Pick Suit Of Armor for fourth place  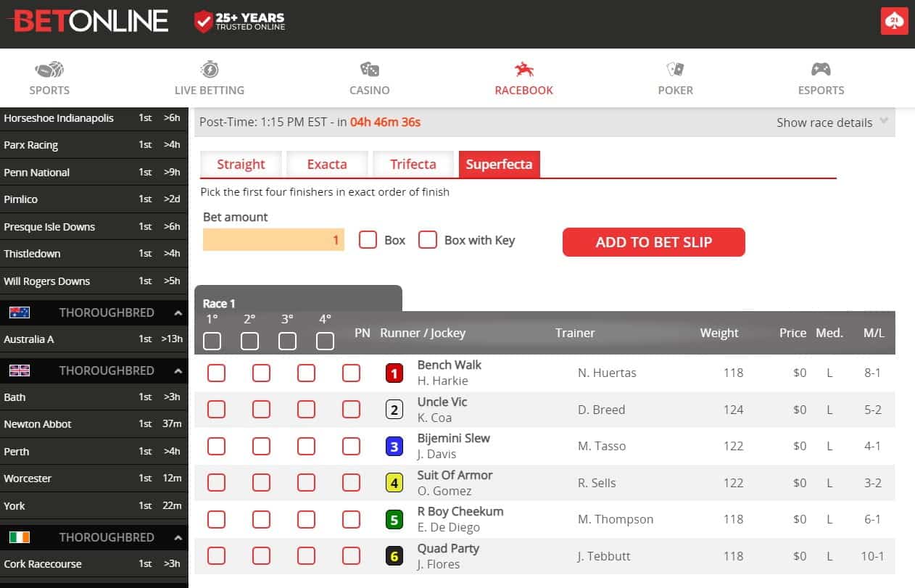[x=351, y=482]
